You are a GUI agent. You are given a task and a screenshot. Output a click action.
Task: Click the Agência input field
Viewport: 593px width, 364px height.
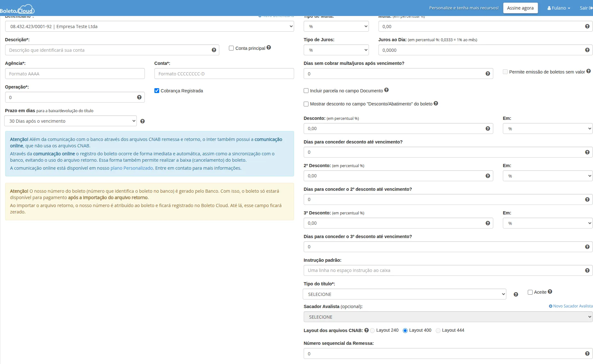(x=75, y=74)
